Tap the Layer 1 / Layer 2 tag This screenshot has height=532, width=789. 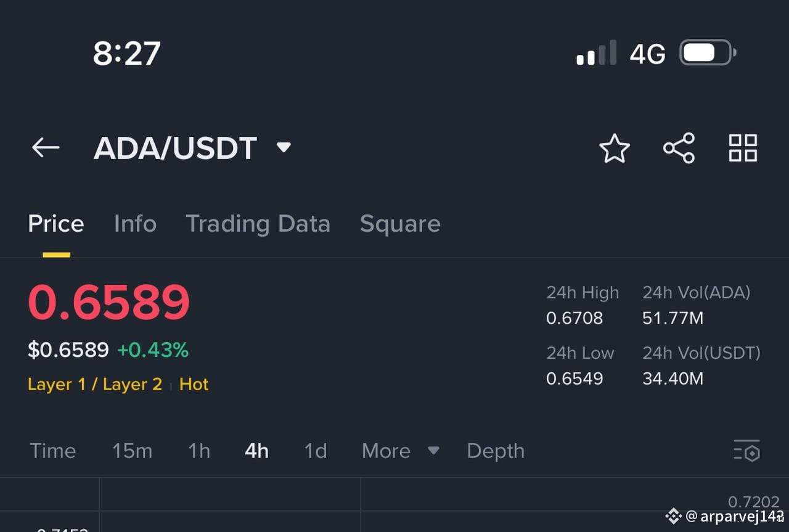(x=95, y=385)
